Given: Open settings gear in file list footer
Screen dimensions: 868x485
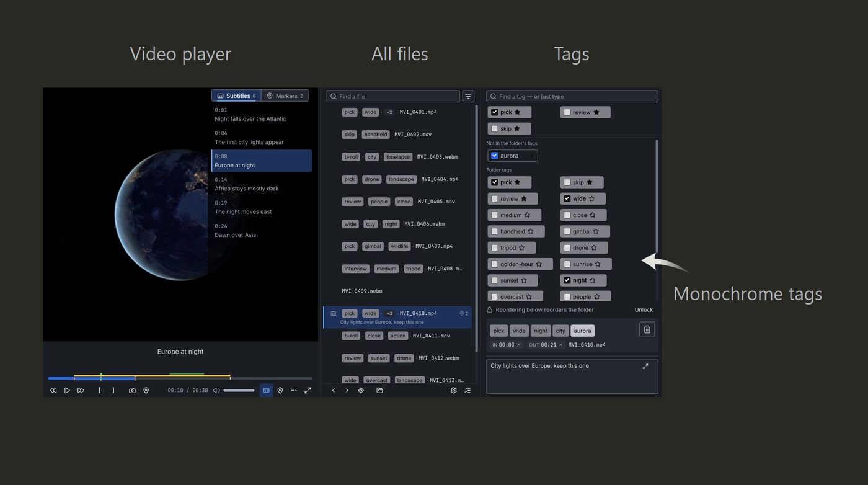Looking at the screenshot, I should (x=454, y=391).
